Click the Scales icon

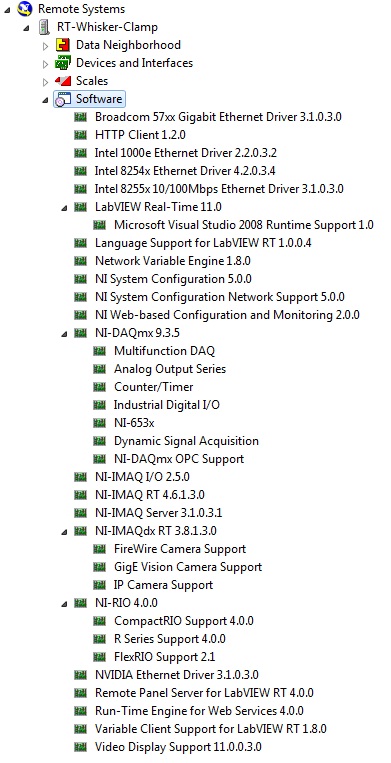tap(63, 81)
